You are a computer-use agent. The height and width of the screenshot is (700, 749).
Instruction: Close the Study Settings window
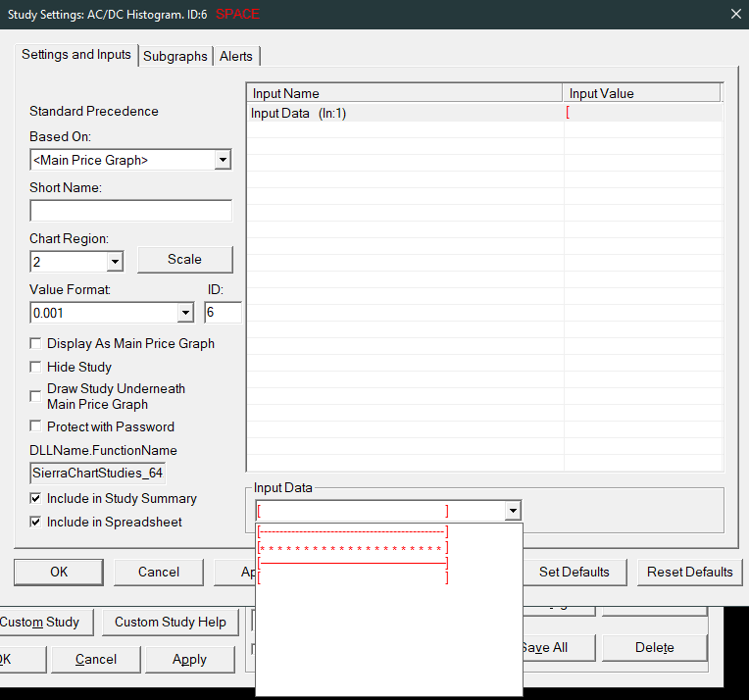click(735, 14)
